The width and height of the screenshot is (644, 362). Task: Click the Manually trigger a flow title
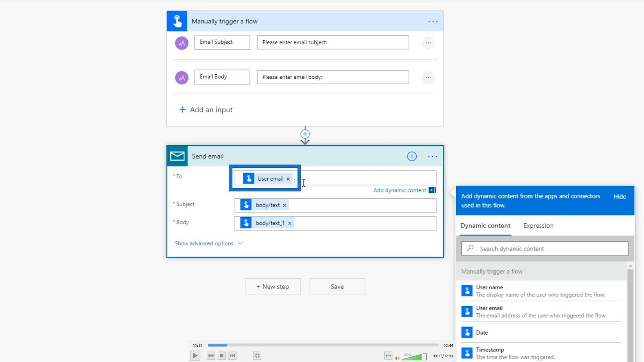[225, 21]
